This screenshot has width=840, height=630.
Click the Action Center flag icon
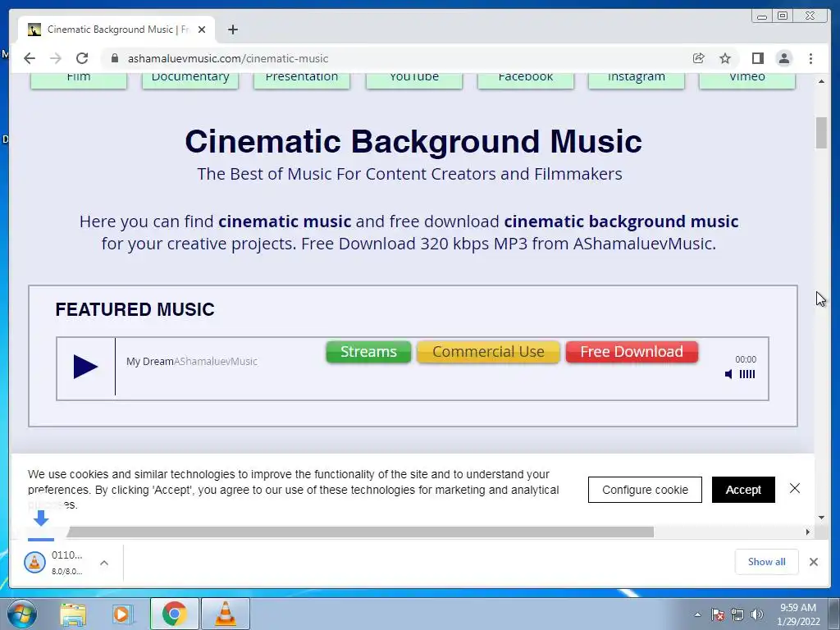coord(718,614)
